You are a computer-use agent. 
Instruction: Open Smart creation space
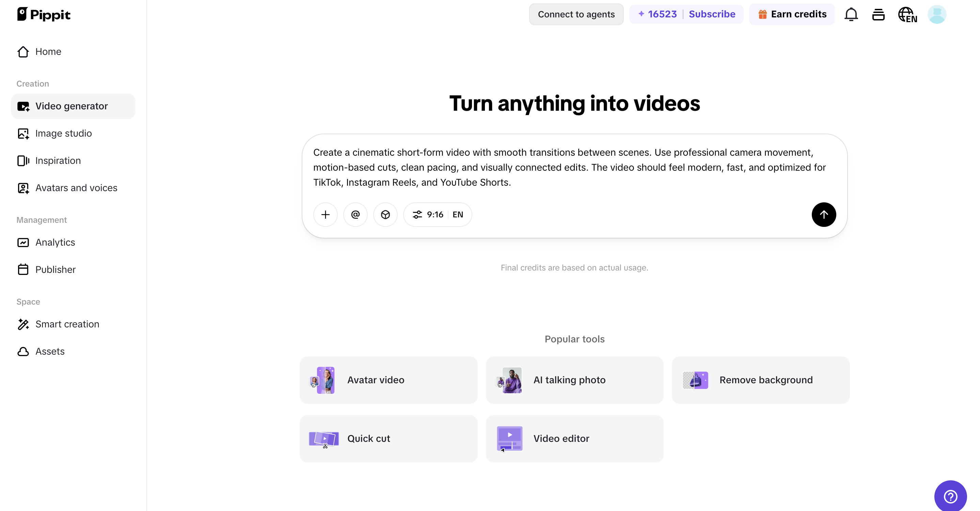[x=73, y=324]
